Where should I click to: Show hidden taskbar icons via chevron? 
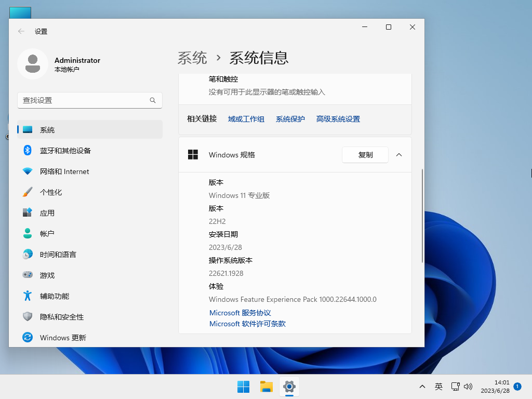[x=422, y=387]
